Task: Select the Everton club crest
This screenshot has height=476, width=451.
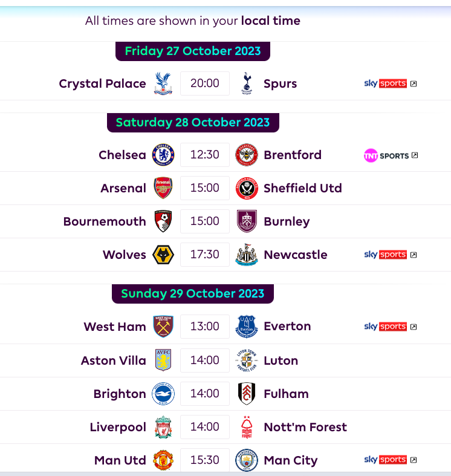Action: [247, 327]
